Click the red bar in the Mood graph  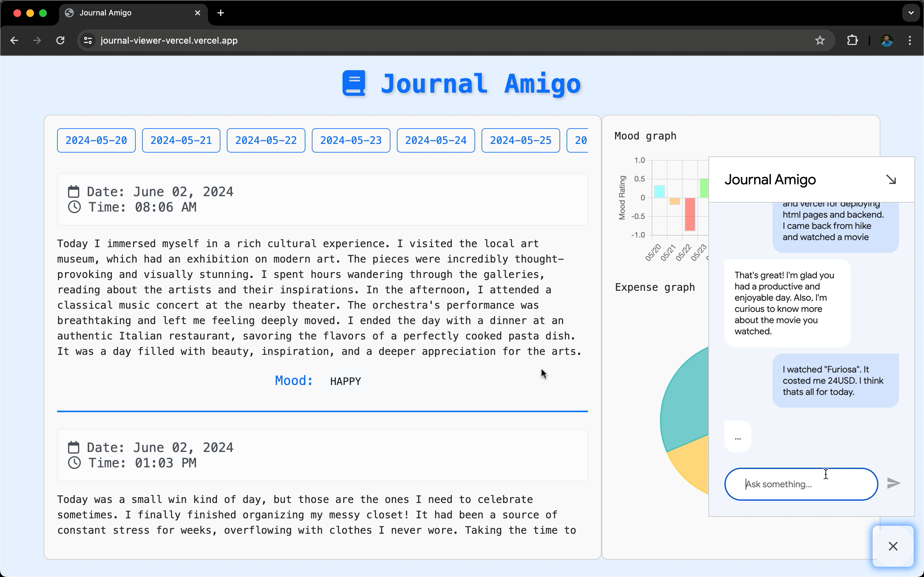[689, 214]
